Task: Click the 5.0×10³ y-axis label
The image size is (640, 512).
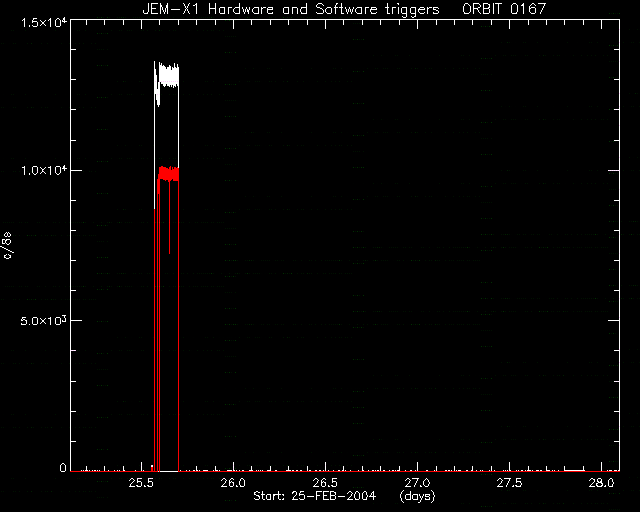Action: pyautogui.click(x=44, y=321)
